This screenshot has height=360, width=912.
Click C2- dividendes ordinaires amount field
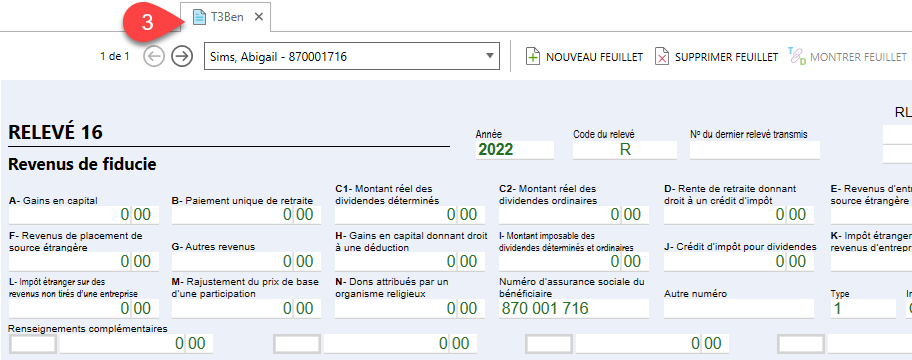(x=573, y=215)
